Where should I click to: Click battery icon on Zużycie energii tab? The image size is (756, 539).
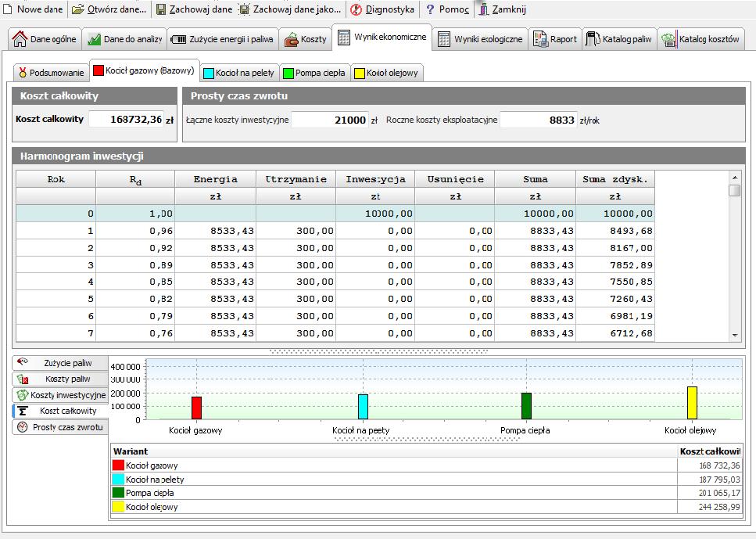(x=178, y=40)
